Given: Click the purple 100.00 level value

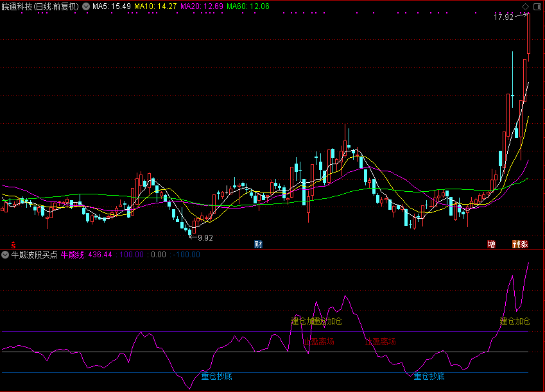Looking at the screenshot, I should pyautogui.click(x=132, y=254).
